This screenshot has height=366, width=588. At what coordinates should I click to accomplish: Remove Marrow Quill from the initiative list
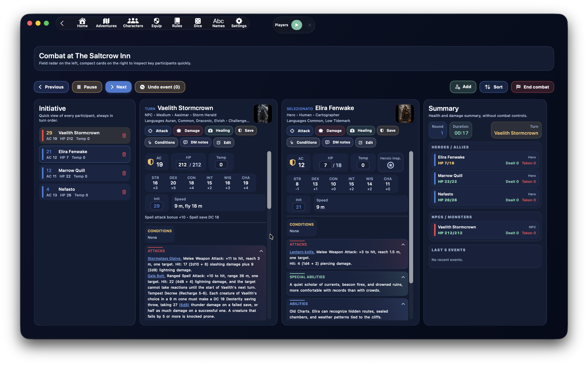tap(124, 173)
